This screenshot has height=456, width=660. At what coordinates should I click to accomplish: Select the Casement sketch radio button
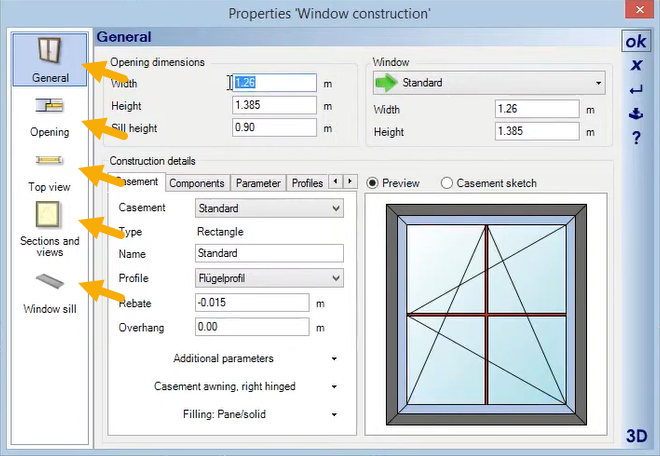coord(447,183)
